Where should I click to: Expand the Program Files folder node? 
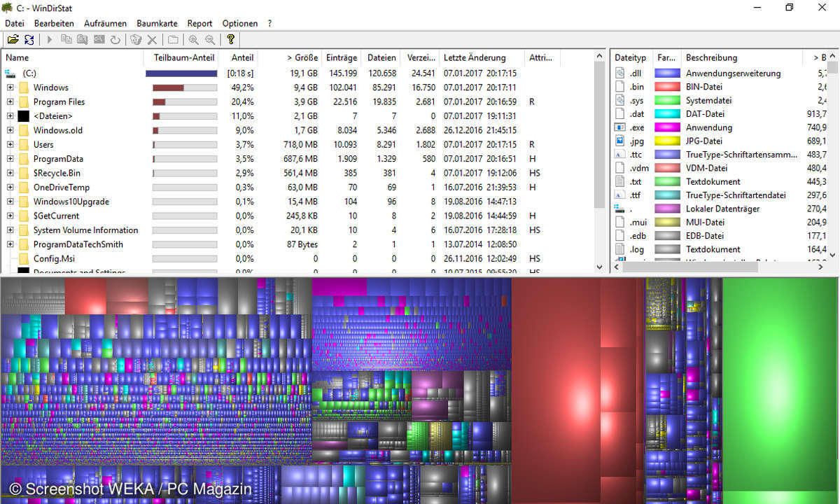point(10,101)
